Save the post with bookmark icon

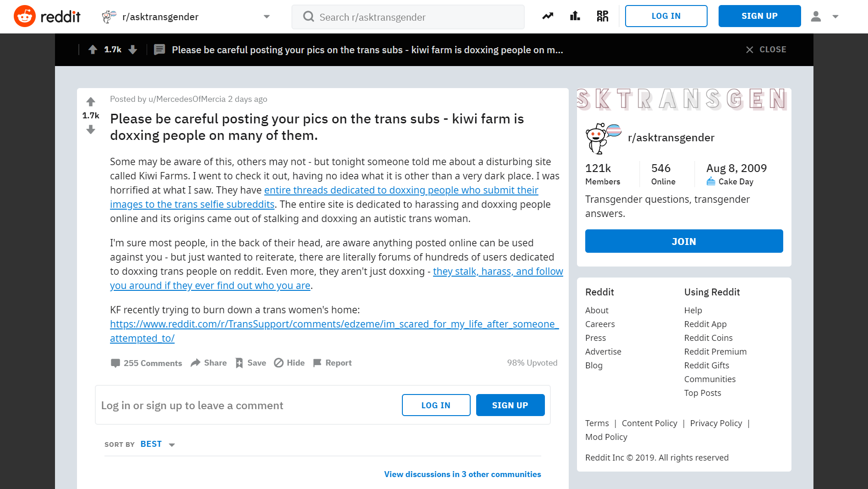tap(250, 363)
